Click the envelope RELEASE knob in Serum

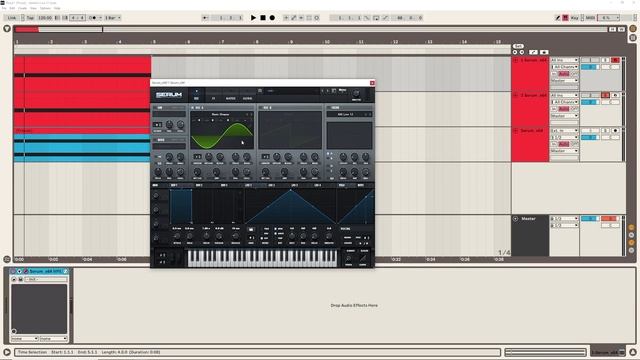click(236, 236)
